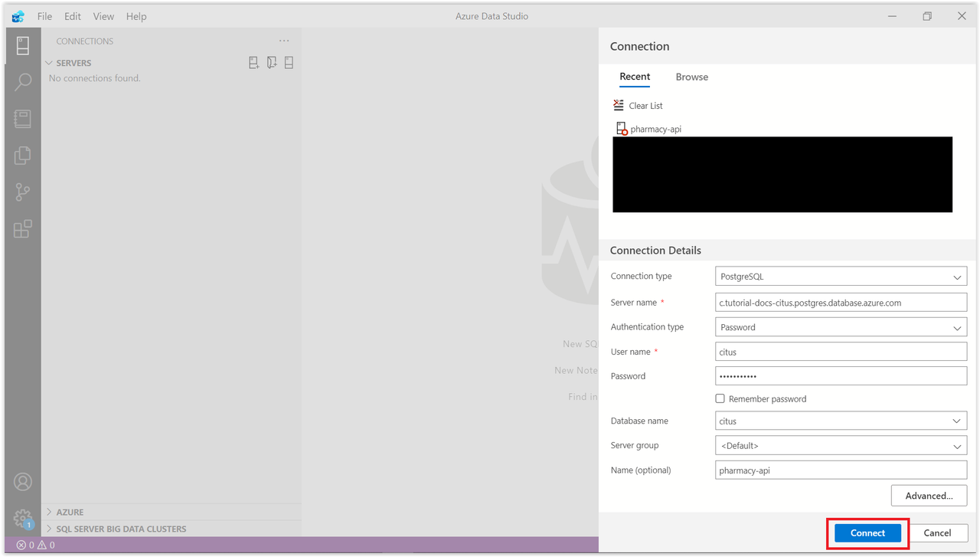Select the pharmacy-api recent connection
This screenshot has width=980, height=557.
(x=656, y=129)
